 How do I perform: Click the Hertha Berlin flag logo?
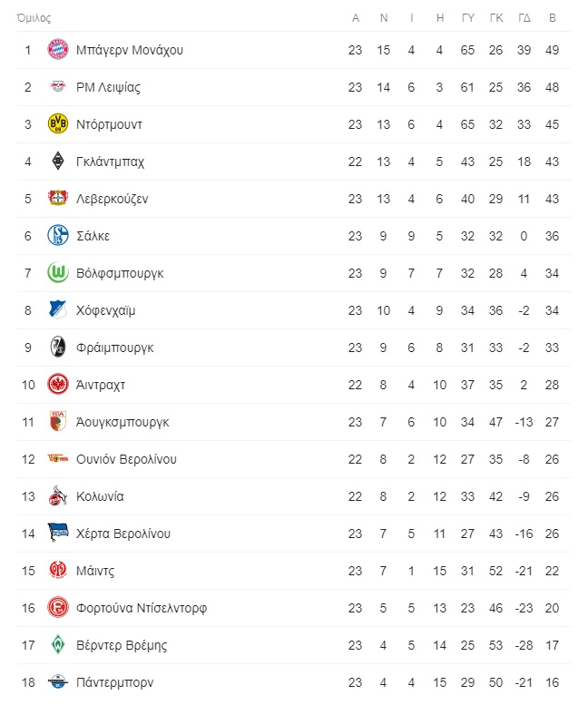click(x=58, y=532)
